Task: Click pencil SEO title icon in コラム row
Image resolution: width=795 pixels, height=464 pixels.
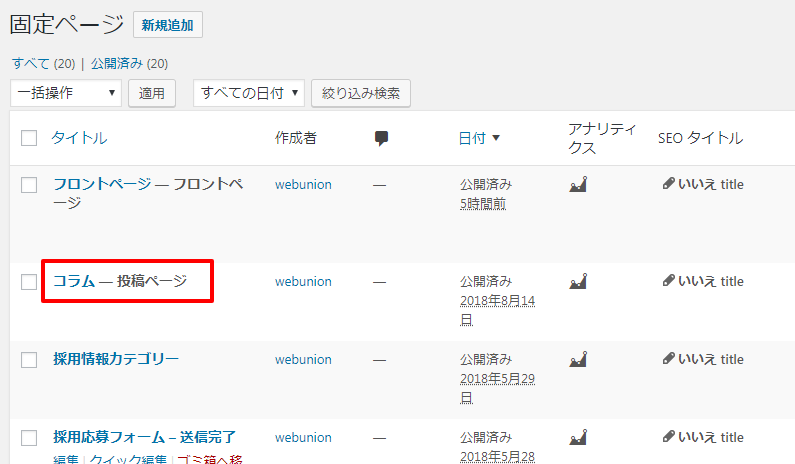Action: (x=669, y=280)
